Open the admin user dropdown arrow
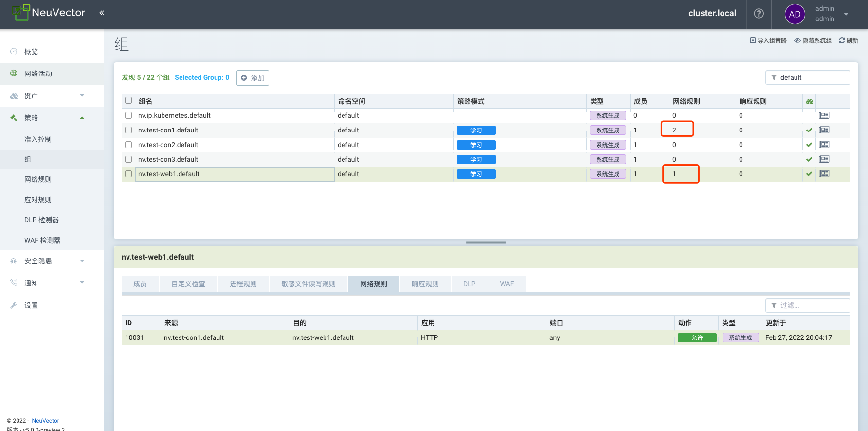This screenshot has width=868, height=431. click(846, 14)
